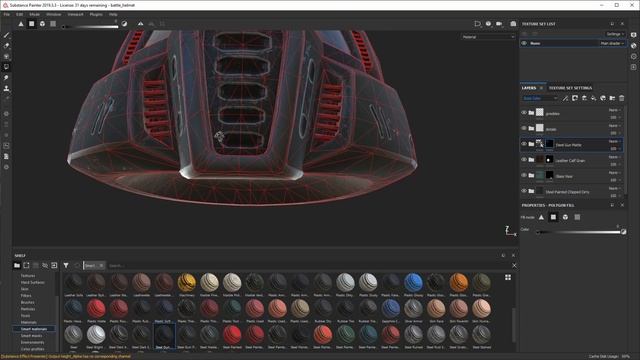Select the Polygon Fill tool in left toolbar
Screen dimensions: 640x360
(x=6, y=67)
